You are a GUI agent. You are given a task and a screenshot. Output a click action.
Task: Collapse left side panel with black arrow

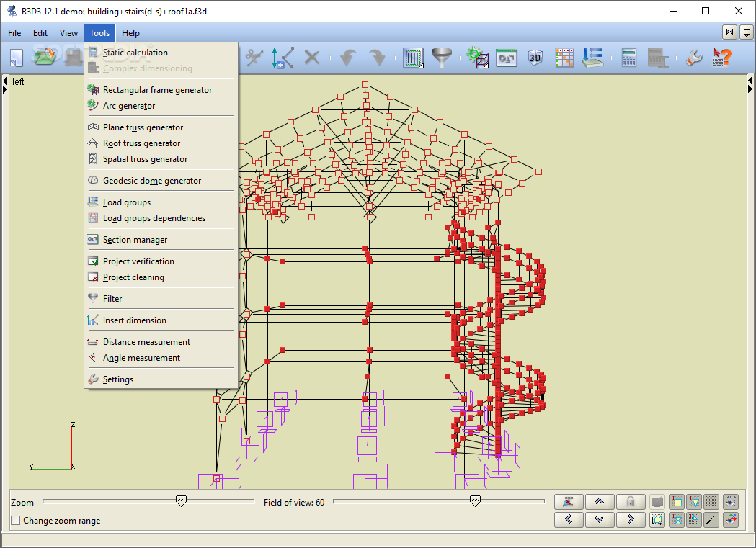(x=5, y=81)
